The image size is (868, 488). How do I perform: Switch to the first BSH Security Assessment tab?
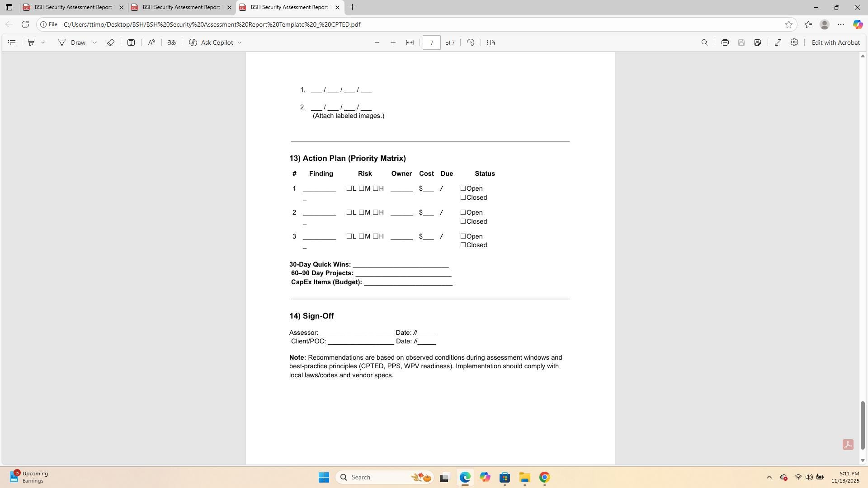(74, 7)
